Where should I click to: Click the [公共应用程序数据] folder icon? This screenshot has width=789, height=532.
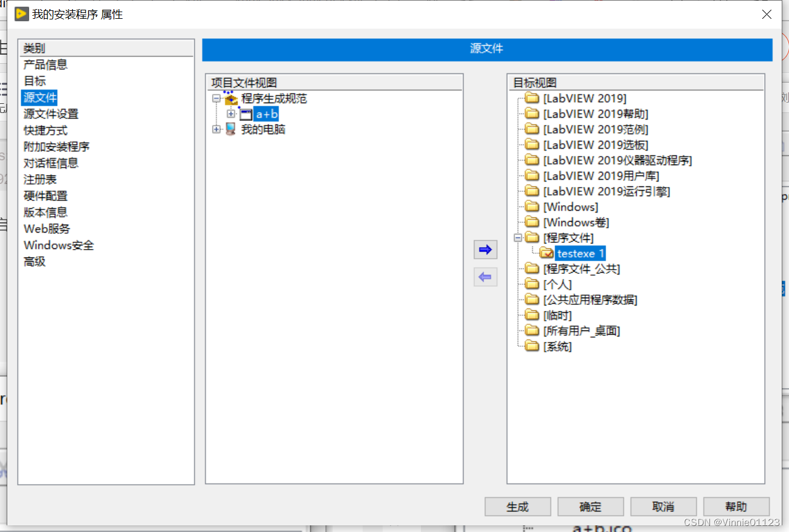(532, 300)
